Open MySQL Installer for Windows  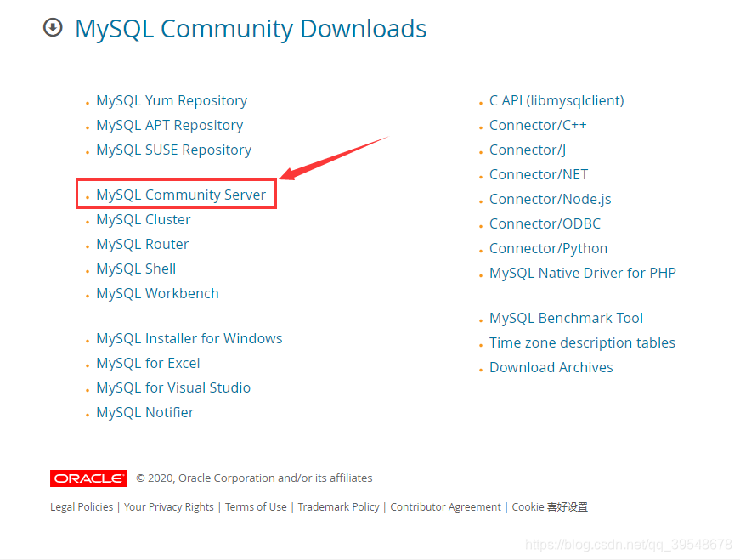pyautogui.click(x=189, y=338)
